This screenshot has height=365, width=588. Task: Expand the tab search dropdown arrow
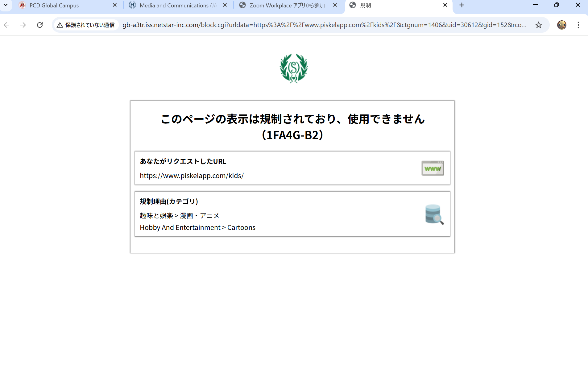6,5
